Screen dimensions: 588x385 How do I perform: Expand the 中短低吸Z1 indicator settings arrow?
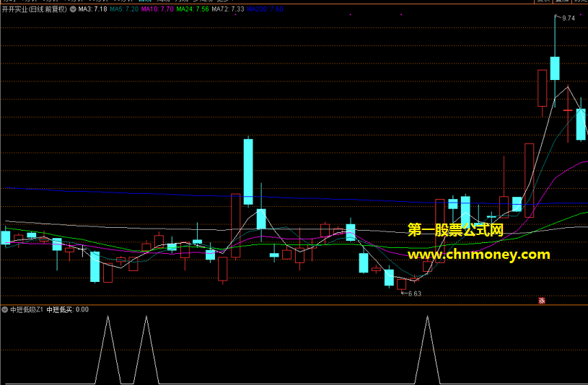5,309
